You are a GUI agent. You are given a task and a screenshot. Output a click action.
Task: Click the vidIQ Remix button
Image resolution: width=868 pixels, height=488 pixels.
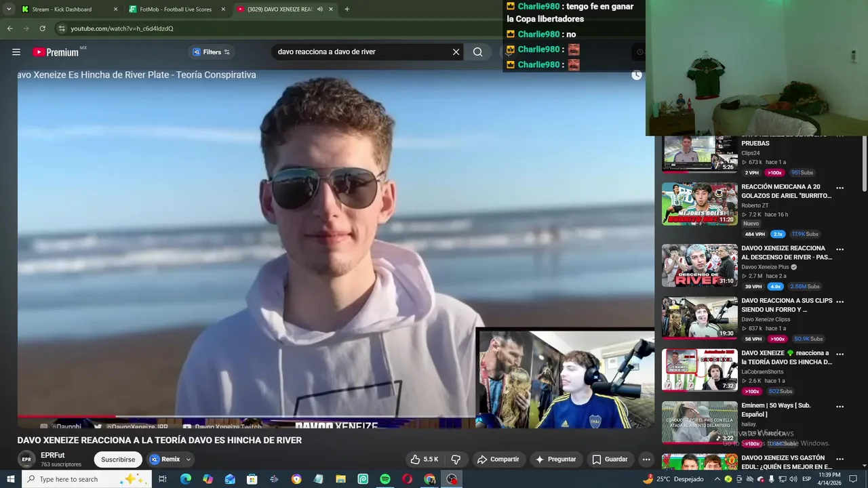[x=165, y=460]
